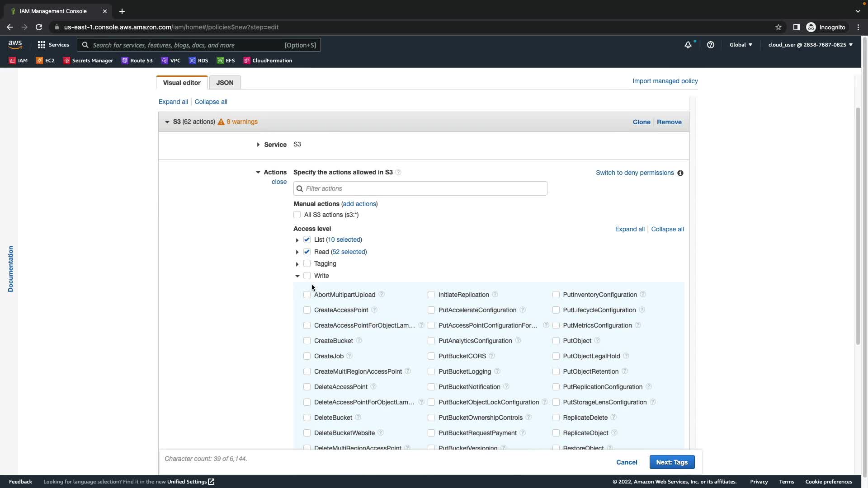Open the Secrets Manager bookmark shortcut
868x488 pixels.
(88, 61)
